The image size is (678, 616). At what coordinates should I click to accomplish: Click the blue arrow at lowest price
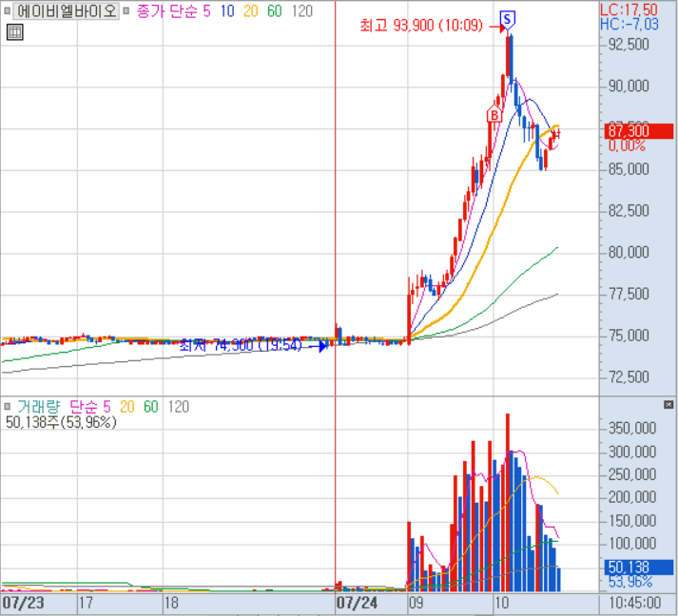pyautogui.click(x=320, y=346)
